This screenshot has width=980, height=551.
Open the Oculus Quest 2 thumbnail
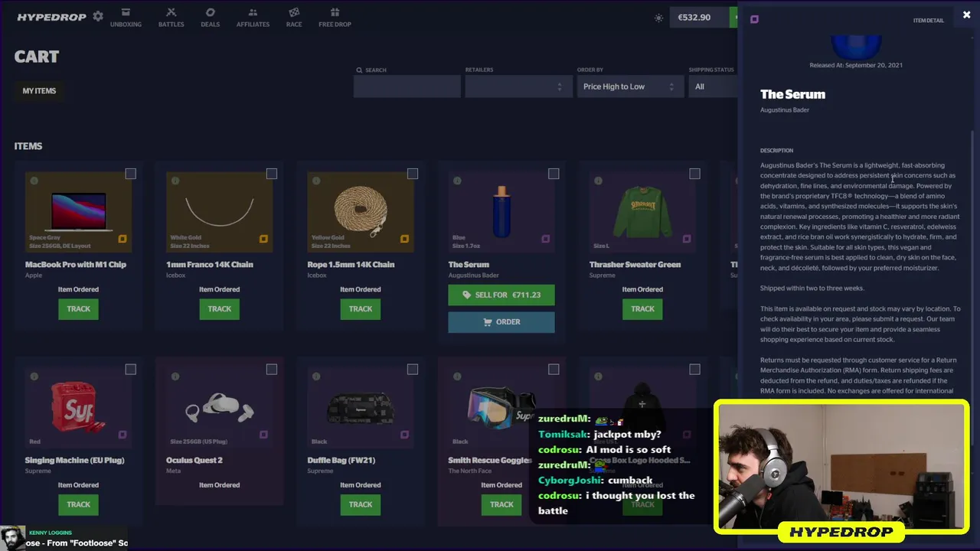(219, 407)
